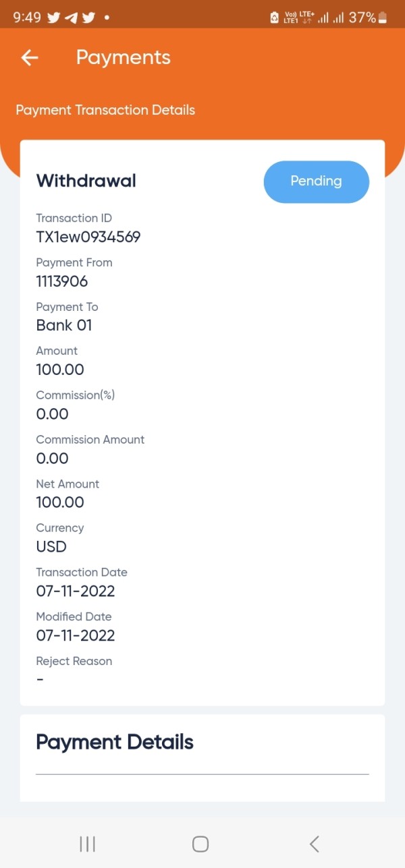Tap the Reject Reason field
Image resolution: width=405 pixels, height=868 pixels.
click(x=74, y=662)
